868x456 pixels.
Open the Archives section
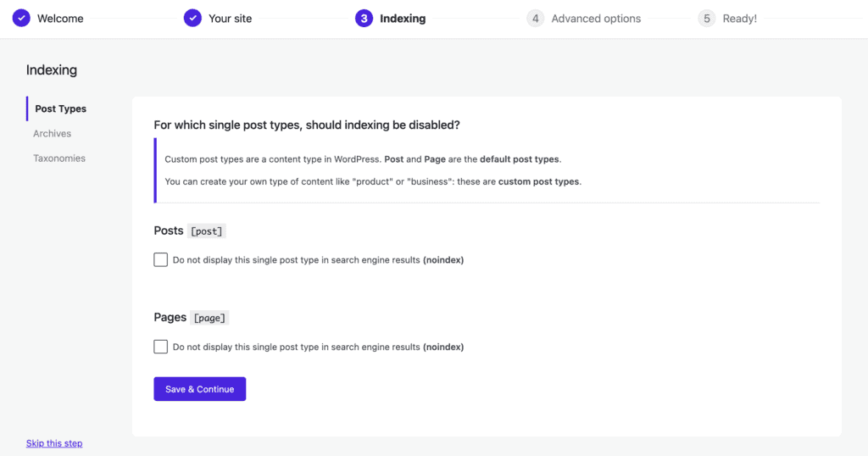coord(52,133)
